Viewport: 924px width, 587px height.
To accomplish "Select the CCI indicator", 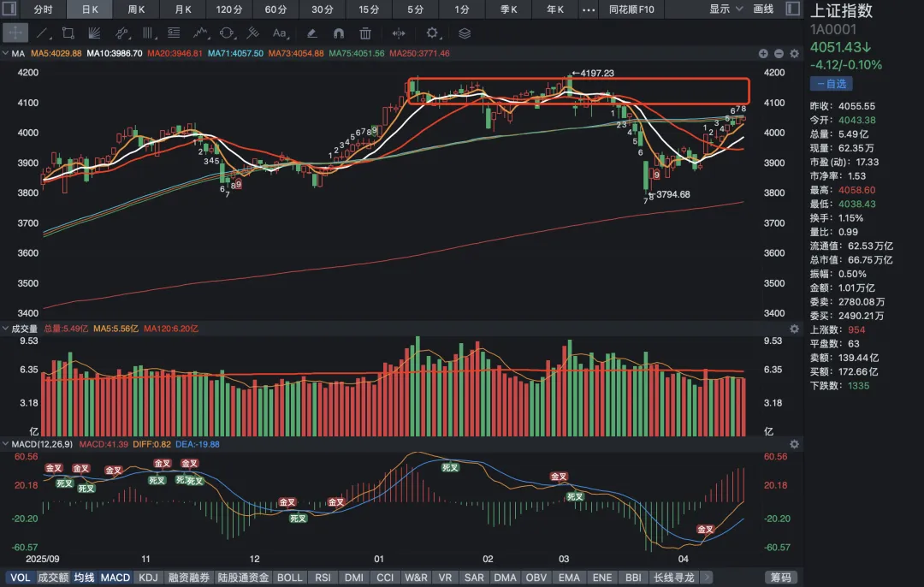I will pos(385,578).
